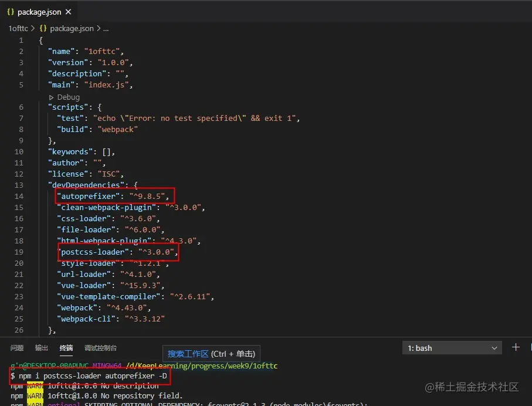
Task: Click the "build": "webpack" line
Action: 97,129
